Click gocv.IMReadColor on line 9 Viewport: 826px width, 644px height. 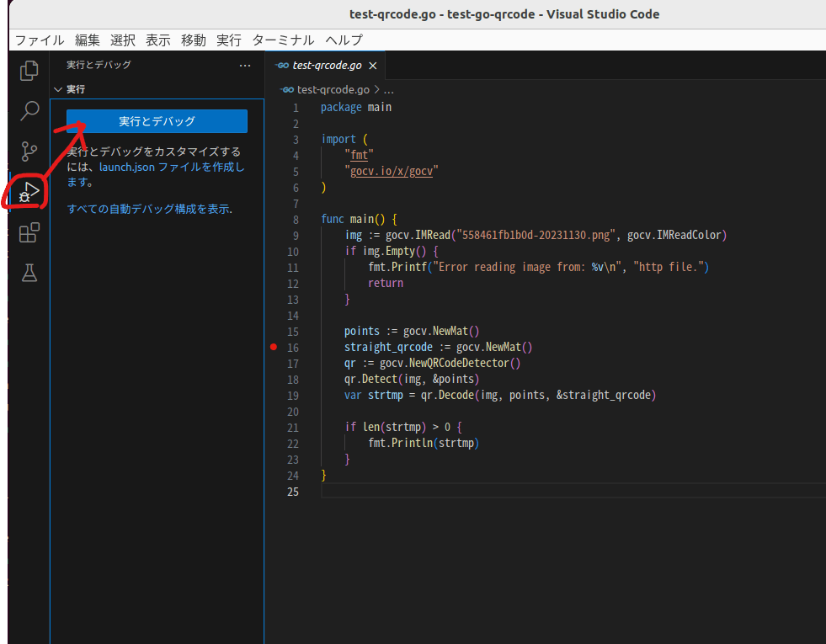coord(674,235)
